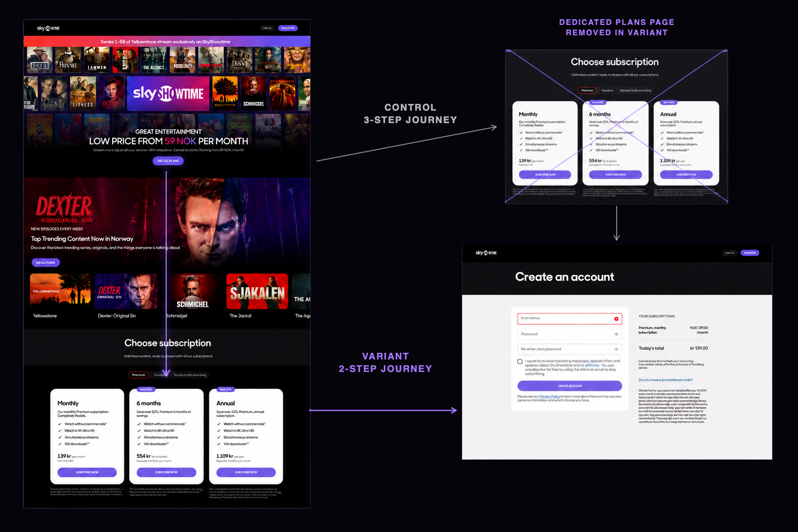Screen dimensions: 798x532
Task: Click SUBSCRIBE NOW on crossed-out page Monthly card
Action: (x=545, y=175)
